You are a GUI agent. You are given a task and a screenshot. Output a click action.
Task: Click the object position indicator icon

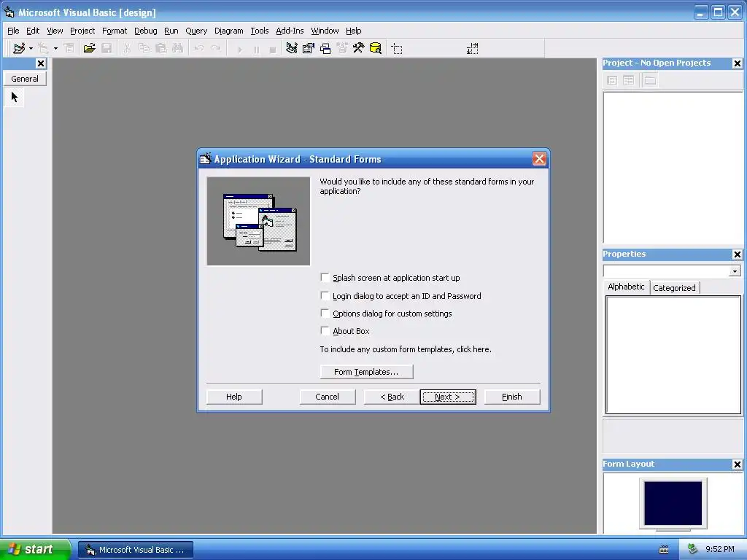pyautogui.click(x=397, y=49)
